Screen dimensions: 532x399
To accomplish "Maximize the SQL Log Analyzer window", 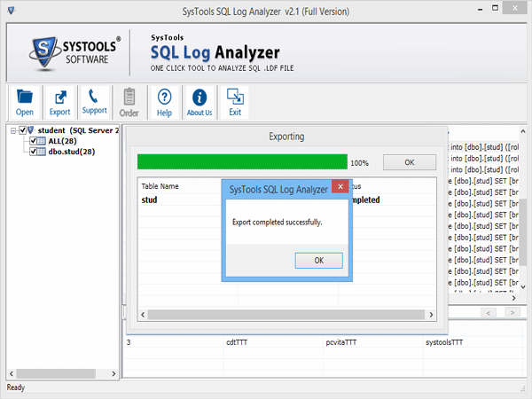I will pyautogui.click(x=496, y=8).
